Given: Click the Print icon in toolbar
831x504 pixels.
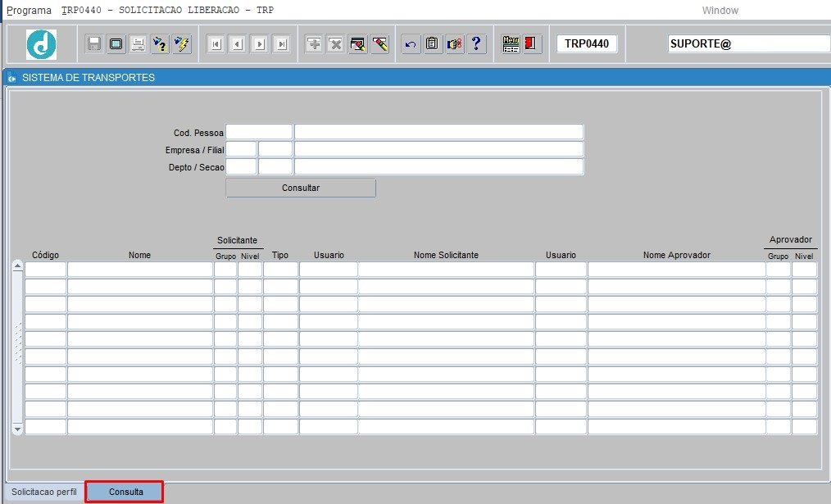Looking at the screenshot, I should click(x=138, y=43).
